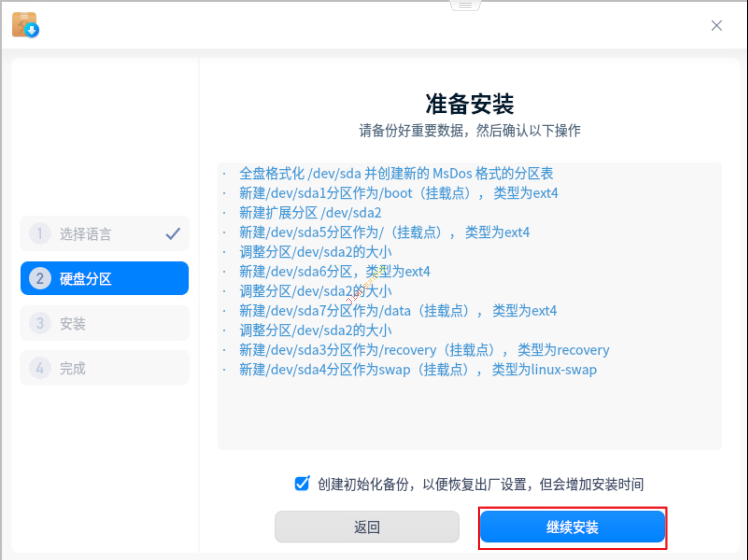The height and width of the screenshot is (560, 748).
Task: Click the number 4 step circle
Action: point(40,368)
